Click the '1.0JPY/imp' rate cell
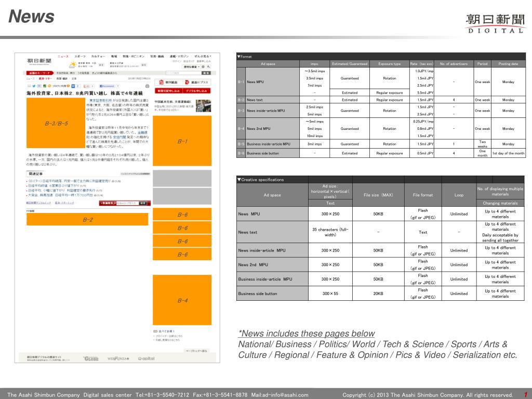 point(424,71)
